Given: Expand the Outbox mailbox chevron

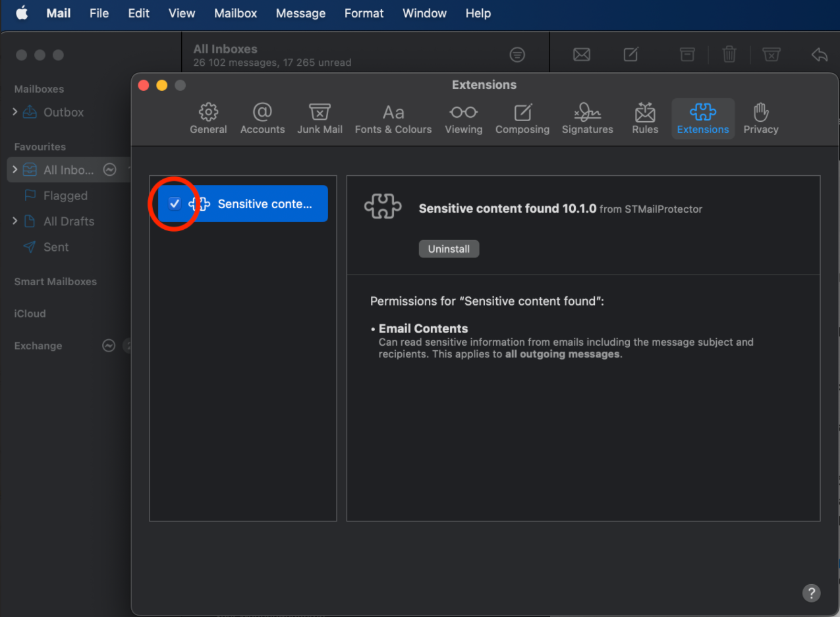Looking at the screenshot, I should click(x=14, y=112).
